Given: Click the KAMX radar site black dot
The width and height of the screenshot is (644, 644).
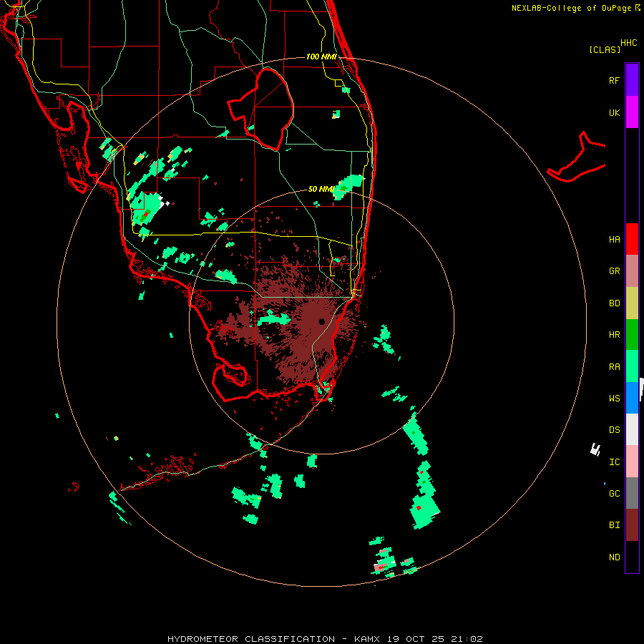Looking at the screenshot, I should [x=321, y=321].
